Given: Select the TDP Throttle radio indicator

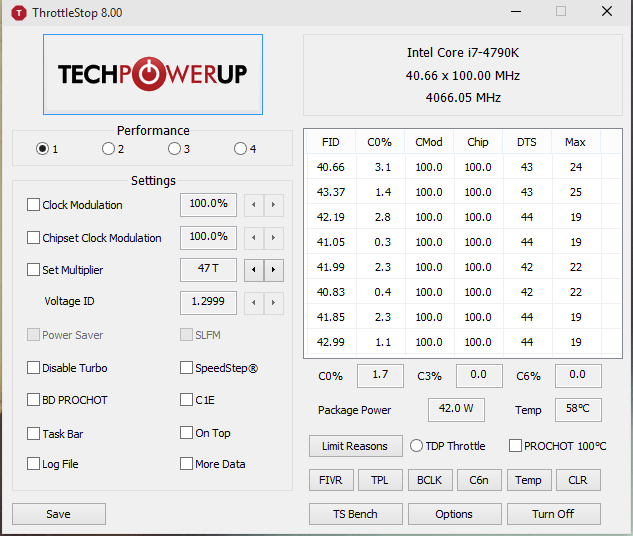Looking at the screenshot, I should 416,446.
